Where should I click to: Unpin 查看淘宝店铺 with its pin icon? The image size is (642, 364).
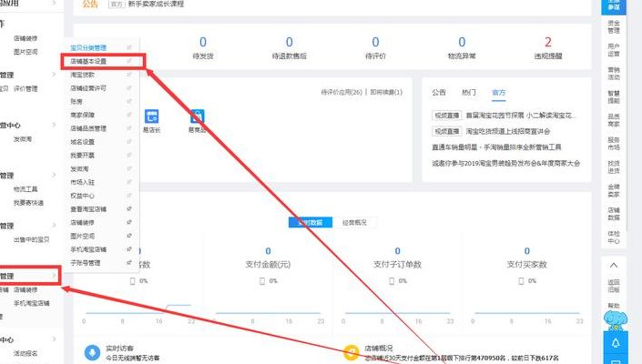click(129, 208)
